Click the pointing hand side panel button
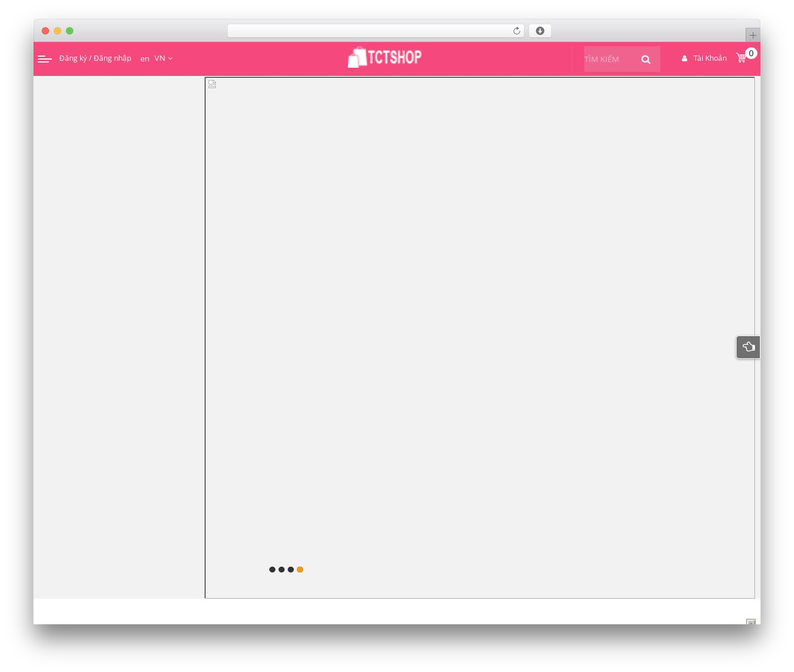794x672 pixels. pyautogui.click(x=748, y=347)
